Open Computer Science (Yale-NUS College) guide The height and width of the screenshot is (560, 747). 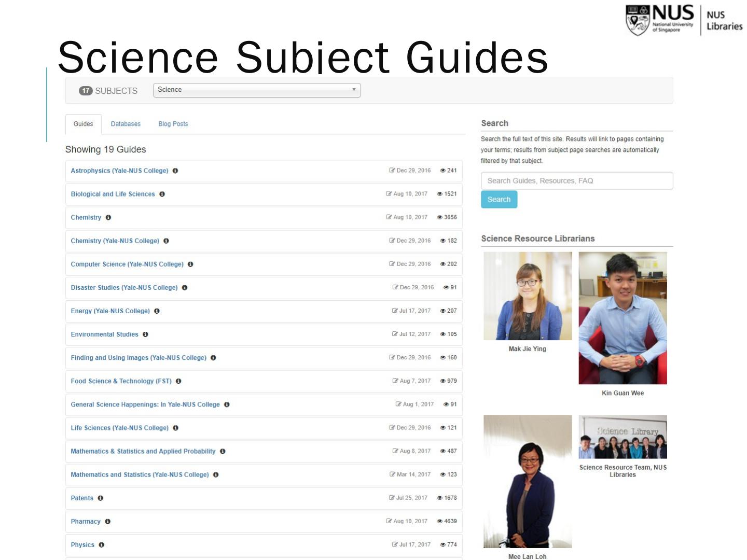(127, 264)
